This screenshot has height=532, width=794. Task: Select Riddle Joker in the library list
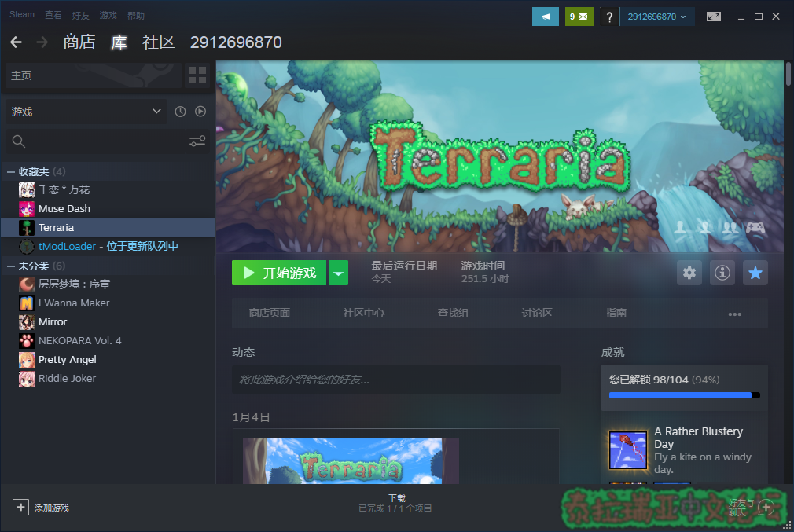pos(108,379)
